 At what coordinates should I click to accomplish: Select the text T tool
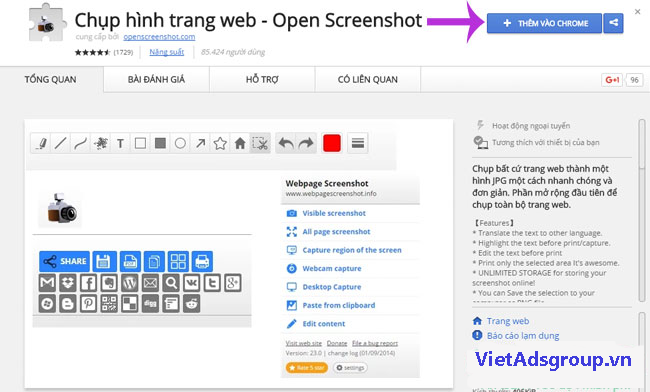[120, 143]
